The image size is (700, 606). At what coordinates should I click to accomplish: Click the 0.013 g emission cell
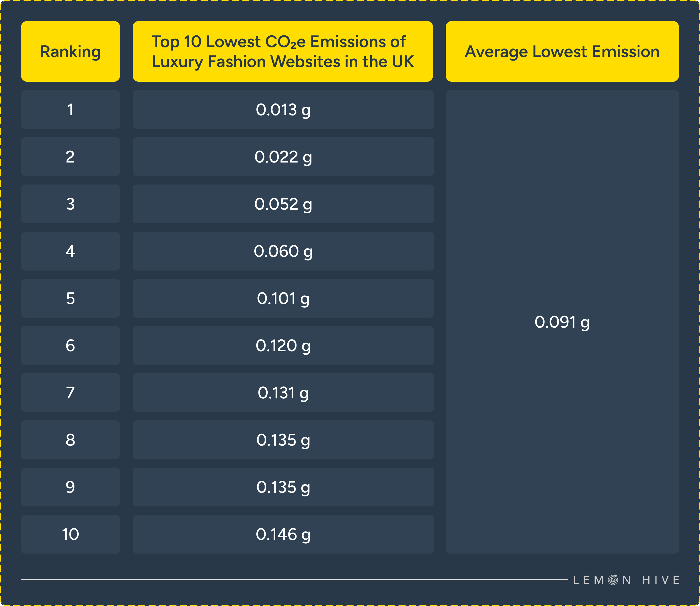coord(283,110)
